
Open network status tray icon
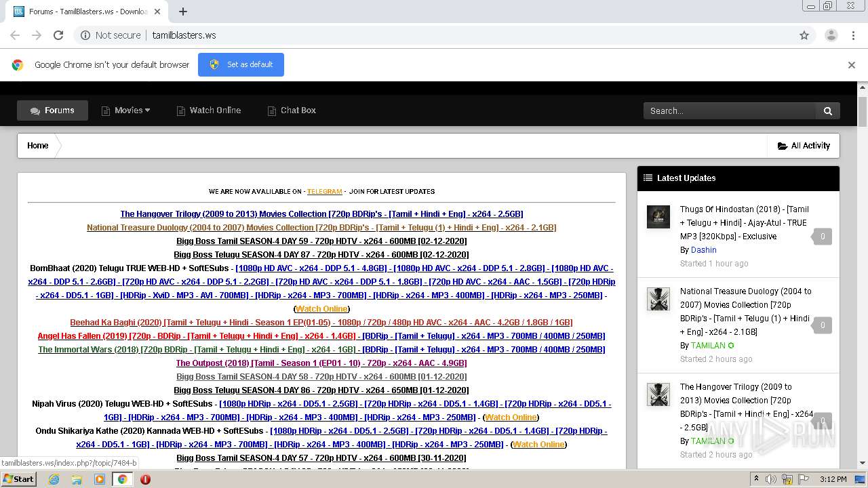[x=787, y=479]
